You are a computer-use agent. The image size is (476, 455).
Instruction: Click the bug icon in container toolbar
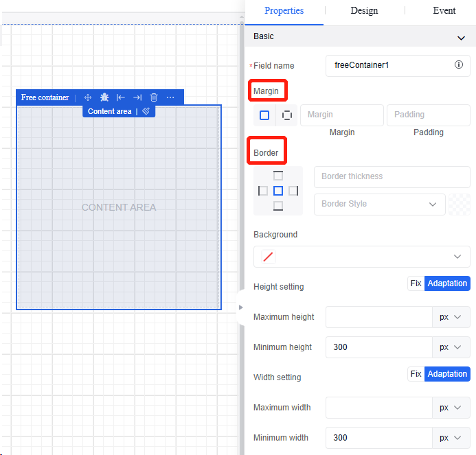pyautogui.click(x=104, y=97)
